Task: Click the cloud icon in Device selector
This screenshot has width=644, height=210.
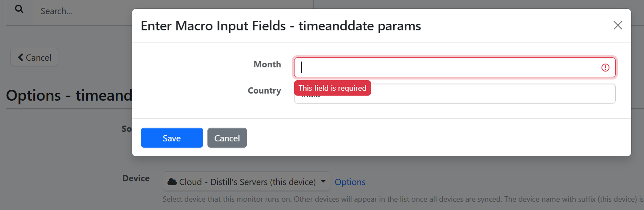Action: point(171,182)
